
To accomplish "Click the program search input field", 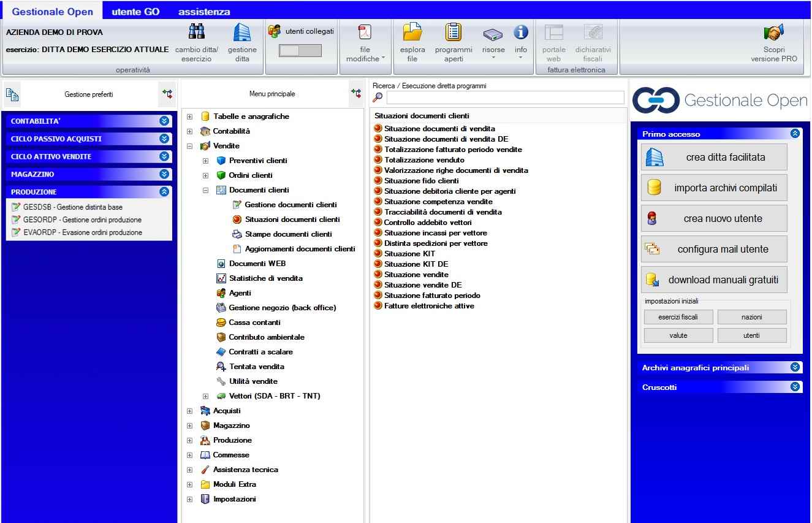I will click(x=505, y=97).
